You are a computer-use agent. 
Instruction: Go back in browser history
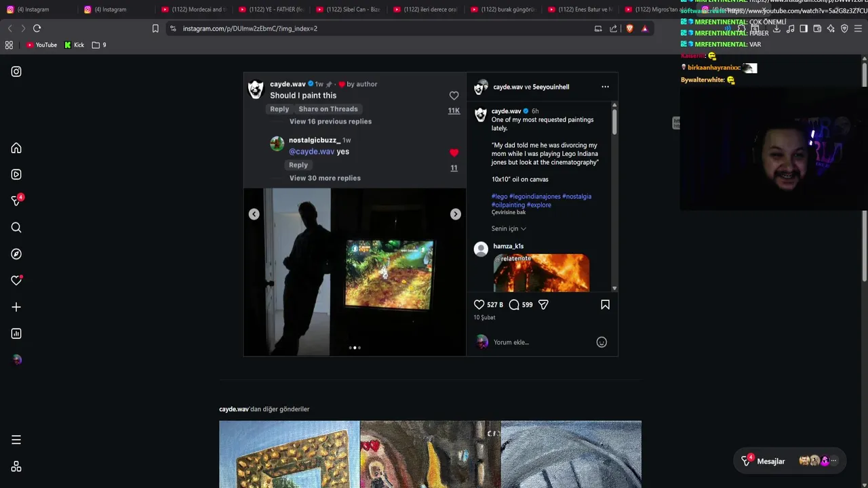(9, 28)
